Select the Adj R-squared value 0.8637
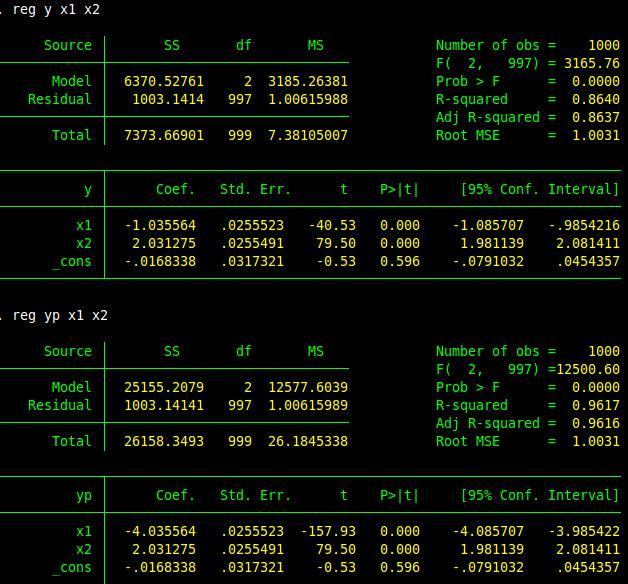This screenshot has width=628, height=584. pyautogui.click(x=596, y=117)
